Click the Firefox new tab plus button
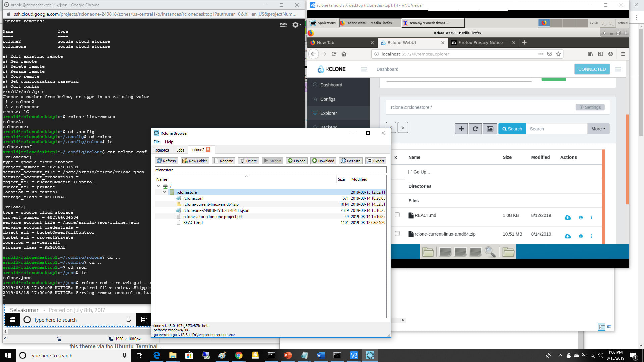 524,43
